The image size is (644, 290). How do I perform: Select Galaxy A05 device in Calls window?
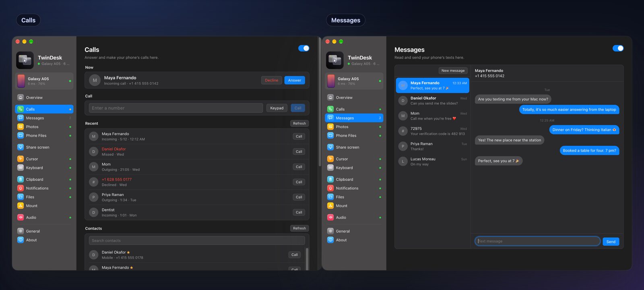point(44,81)
